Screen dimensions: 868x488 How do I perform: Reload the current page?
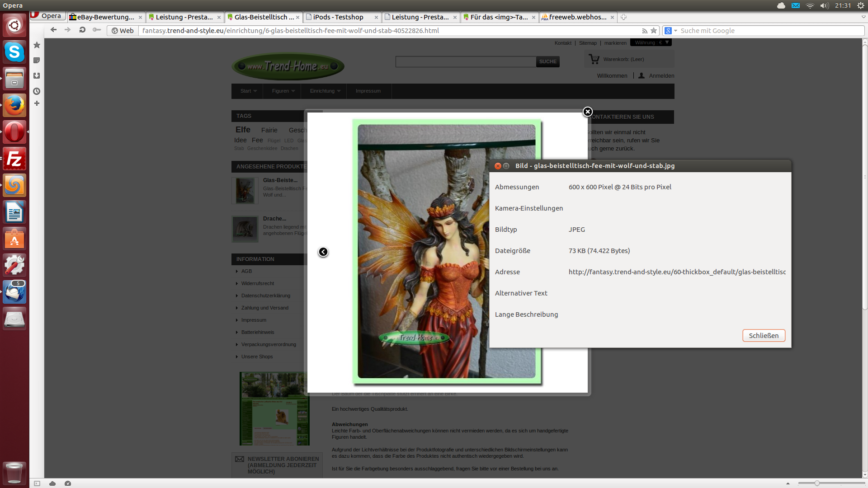[x=82, y=30]
